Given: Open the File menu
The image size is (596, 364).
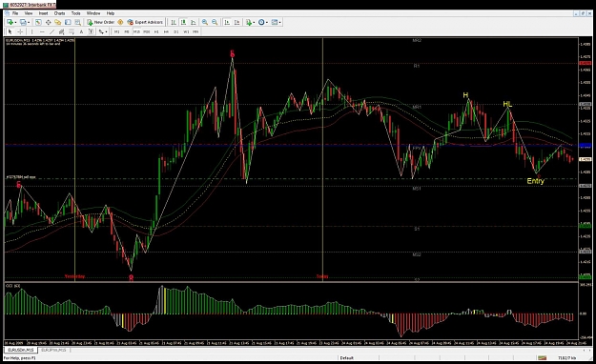Looking at the screenshot, I should tap(15, 13).
